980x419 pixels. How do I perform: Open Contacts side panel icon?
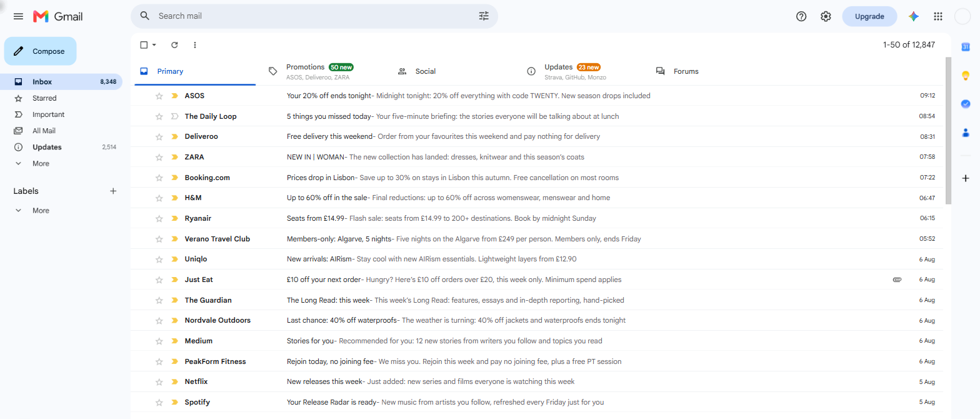coord(966,133)
